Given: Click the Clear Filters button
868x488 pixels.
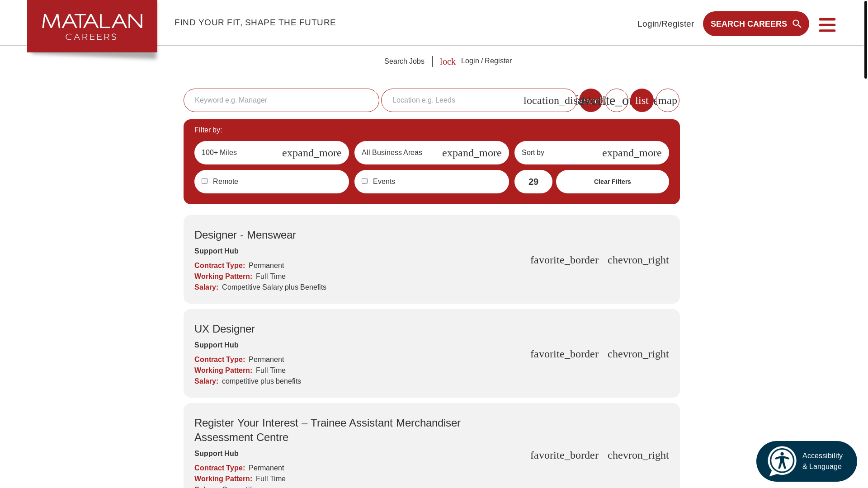Looking at the screenshot, I should [x=613, y=182].
